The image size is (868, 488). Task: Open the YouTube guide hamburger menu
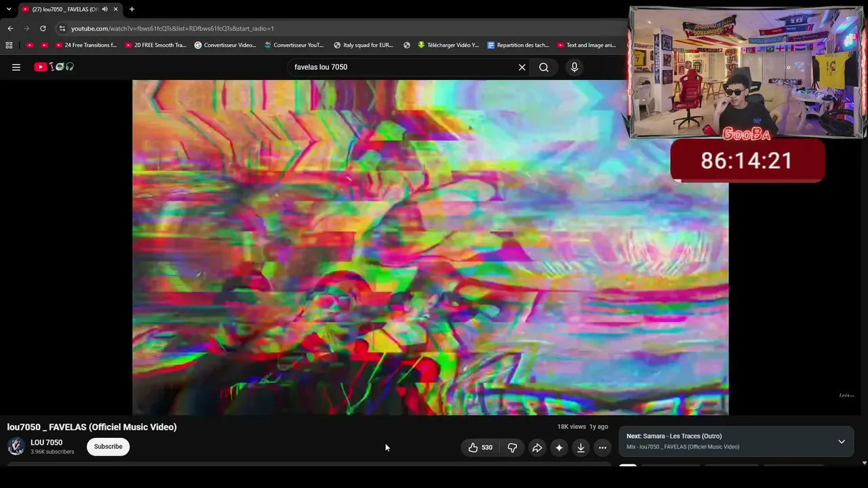click(16, 67)
